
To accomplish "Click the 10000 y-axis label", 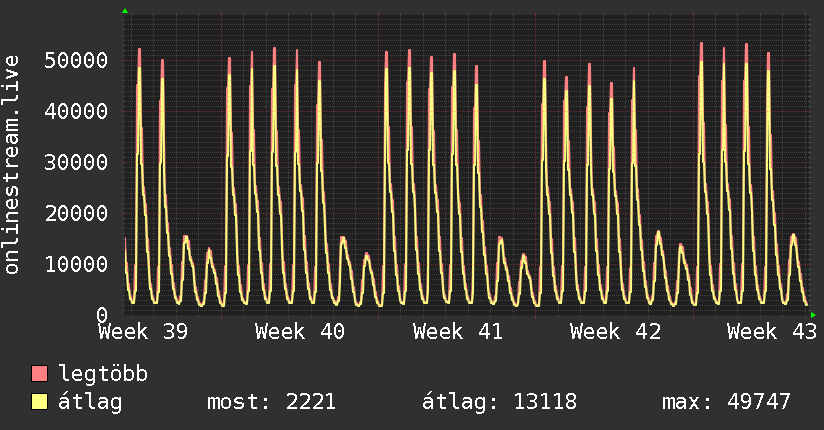I will [76, 264].
